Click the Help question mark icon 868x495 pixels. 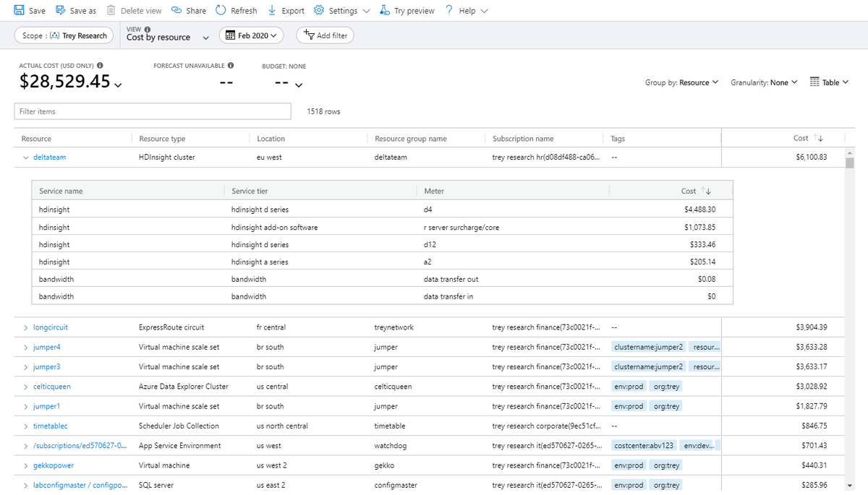coord(449,11)
